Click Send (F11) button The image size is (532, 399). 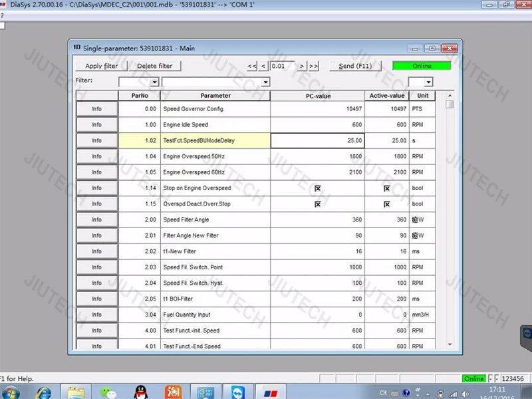click(x=355, y=66)
